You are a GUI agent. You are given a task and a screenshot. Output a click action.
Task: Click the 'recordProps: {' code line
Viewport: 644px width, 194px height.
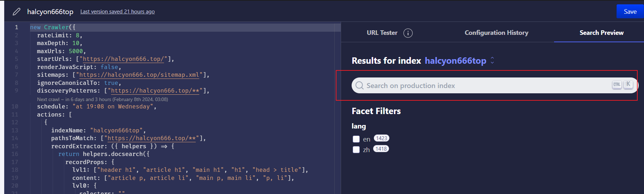tap(90, 162)
